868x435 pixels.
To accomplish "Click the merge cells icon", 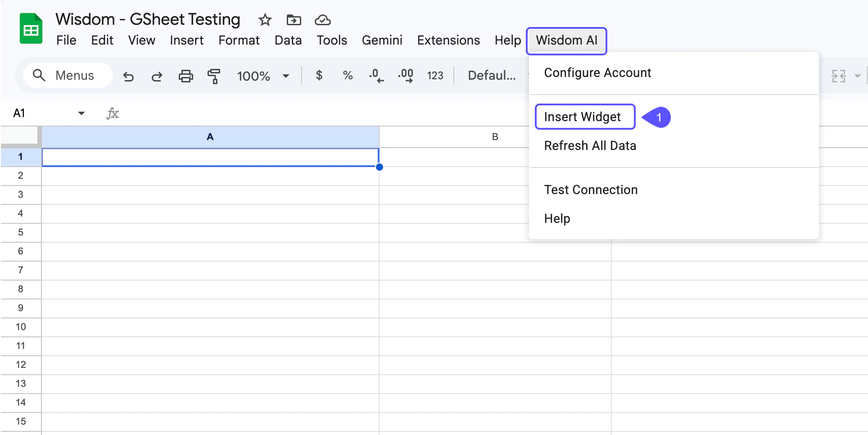I will point(838,76).
